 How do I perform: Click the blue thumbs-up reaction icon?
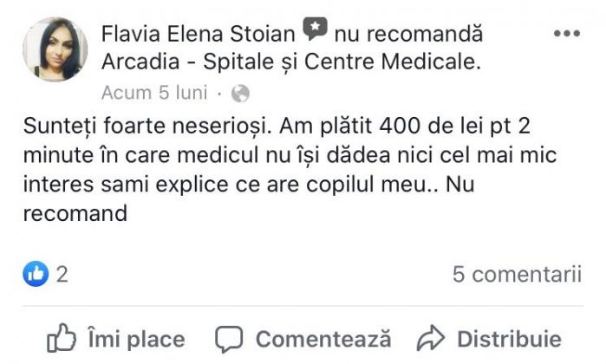36,274
